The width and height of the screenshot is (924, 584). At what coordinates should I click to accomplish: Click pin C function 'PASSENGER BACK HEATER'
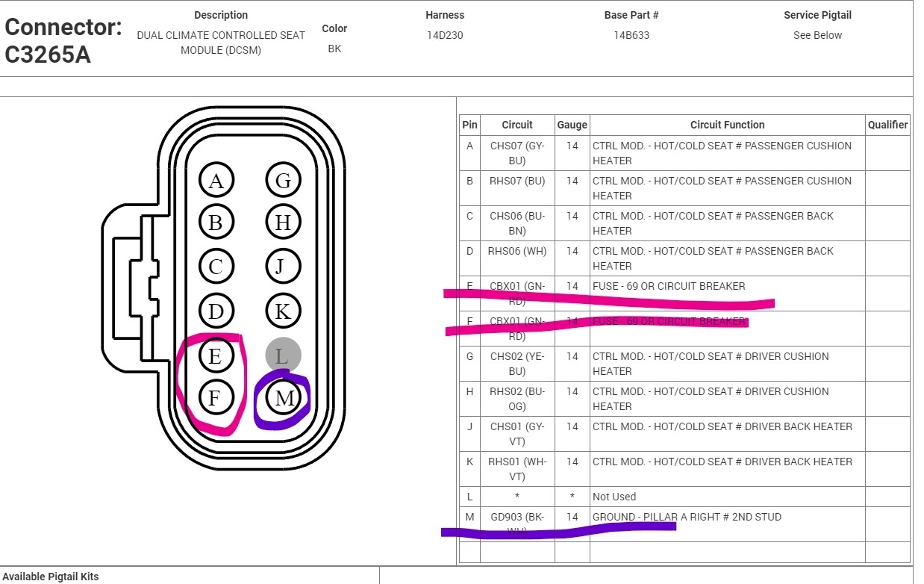pos(713,223)
